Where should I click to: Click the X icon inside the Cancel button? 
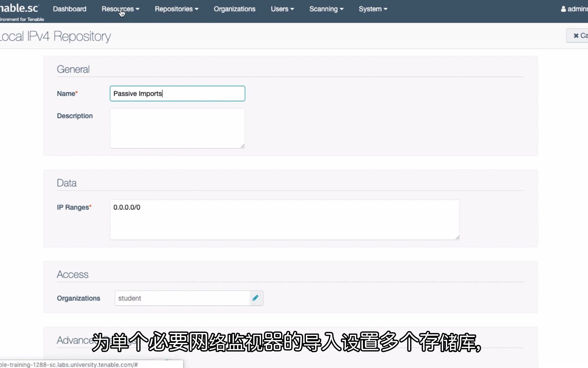[576, 35]
